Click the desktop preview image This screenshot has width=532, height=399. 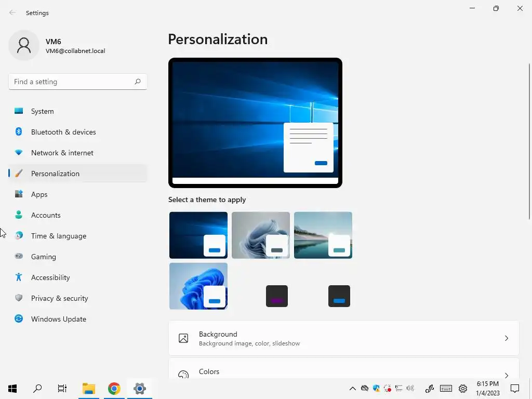point(255,123)
